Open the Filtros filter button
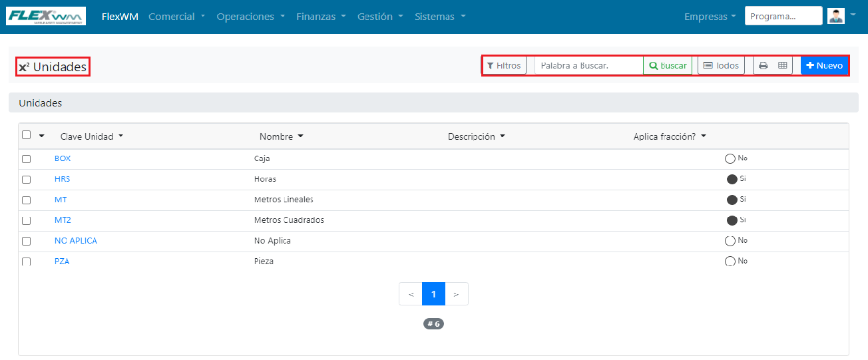868x360 pixels. coord(504,65)
